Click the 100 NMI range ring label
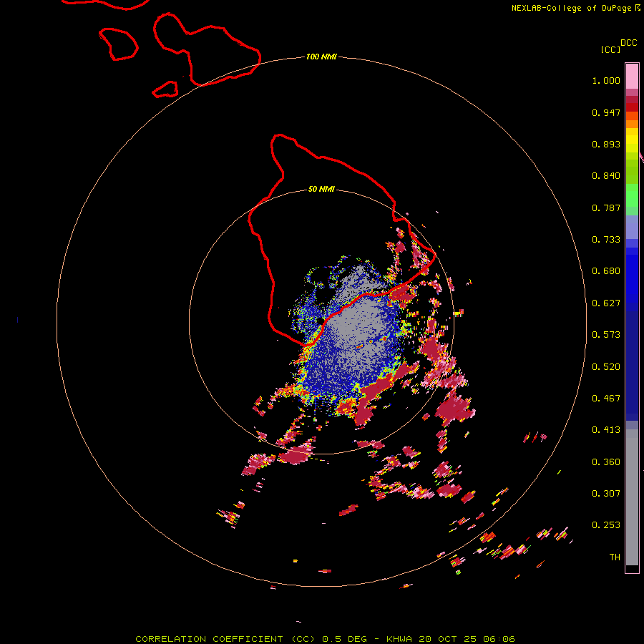This screenshot has width=644, height=644. coord(321,57)
